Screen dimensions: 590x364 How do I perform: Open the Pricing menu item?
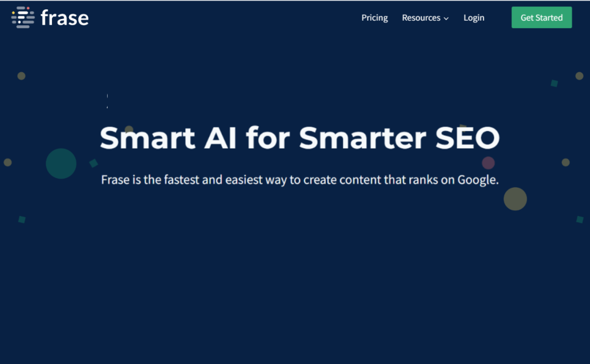point(375,18)
